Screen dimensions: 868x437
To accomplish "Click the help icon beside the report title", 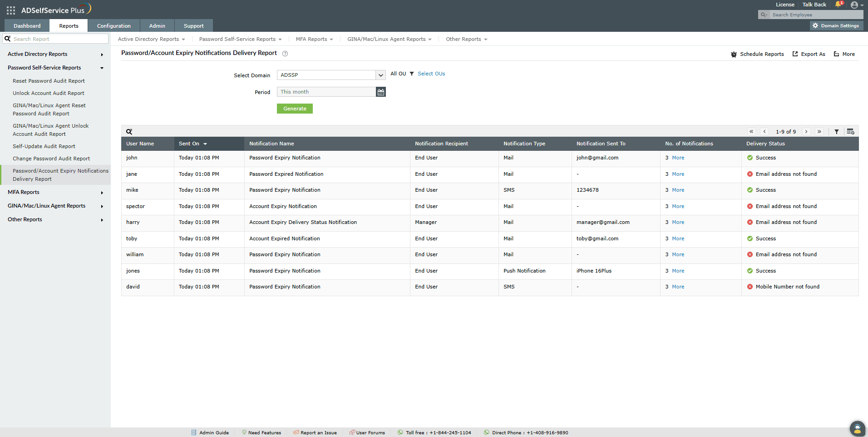I will 285,54.
